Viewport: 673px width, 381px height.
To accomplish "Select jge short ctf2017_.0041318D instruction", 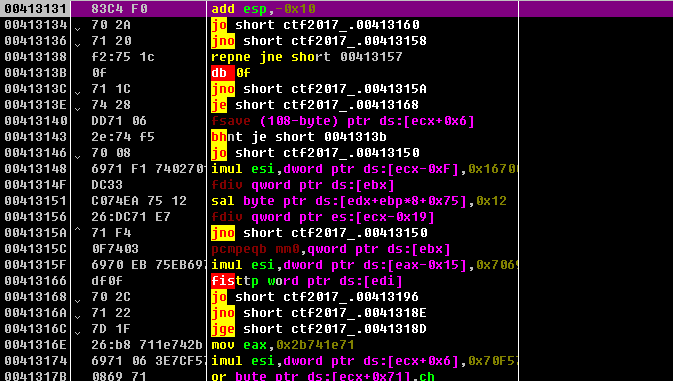I will coord(319,329).
